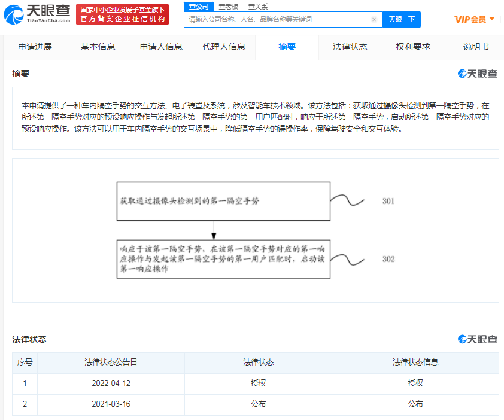This screenshot has height=420, width=504.
Task: Click the 序号 column header
Action: (25, 363)
